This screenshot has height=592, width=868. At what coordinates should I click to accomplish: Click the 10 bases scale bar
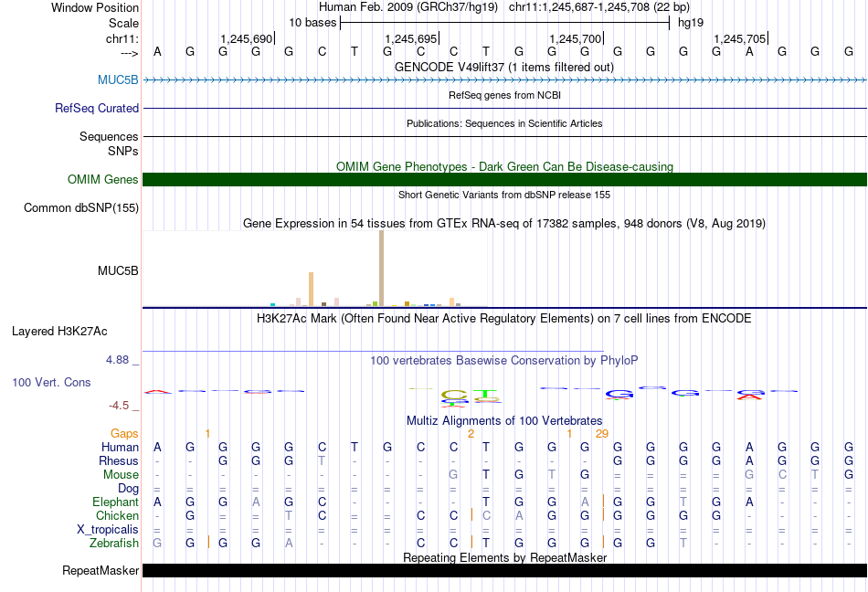click(x=505, y=23)
